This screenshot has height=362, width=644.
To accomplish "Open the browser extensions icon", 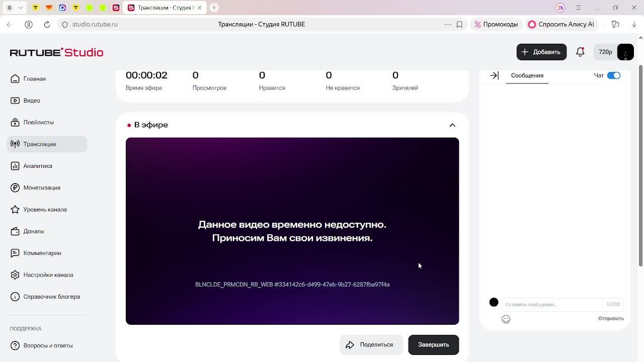I will 615,24.
